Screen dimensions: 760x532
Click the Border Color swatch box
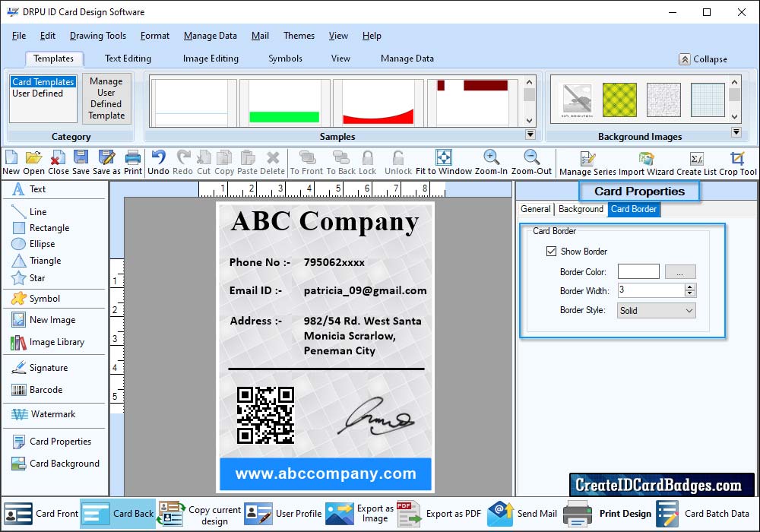tap(638, 271)
